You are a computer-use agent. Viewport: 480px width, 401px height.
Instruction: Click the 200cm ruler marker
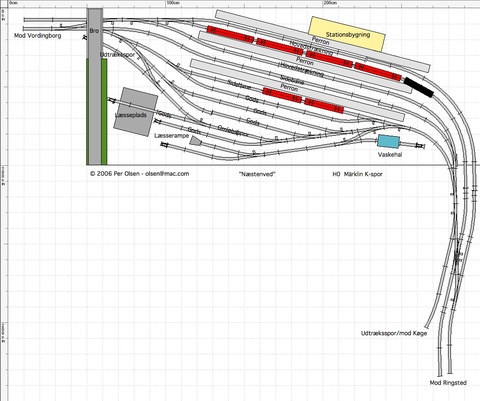pyautogui.click(x=330, y=3)
